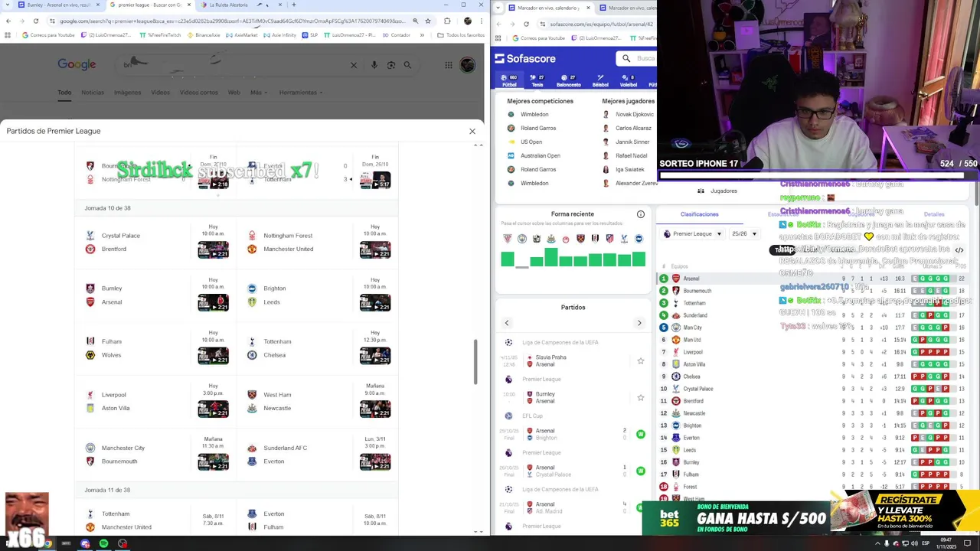Reload the Google search page
The width and height of the screenshot is (980, 551).
click(x=37, y=21)
